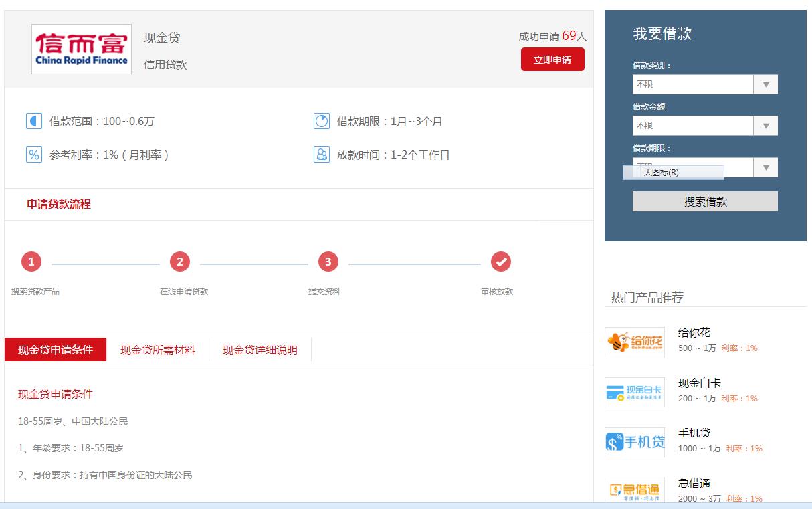
Task: Open the 急借通 product link
Action: pos(694,483)
